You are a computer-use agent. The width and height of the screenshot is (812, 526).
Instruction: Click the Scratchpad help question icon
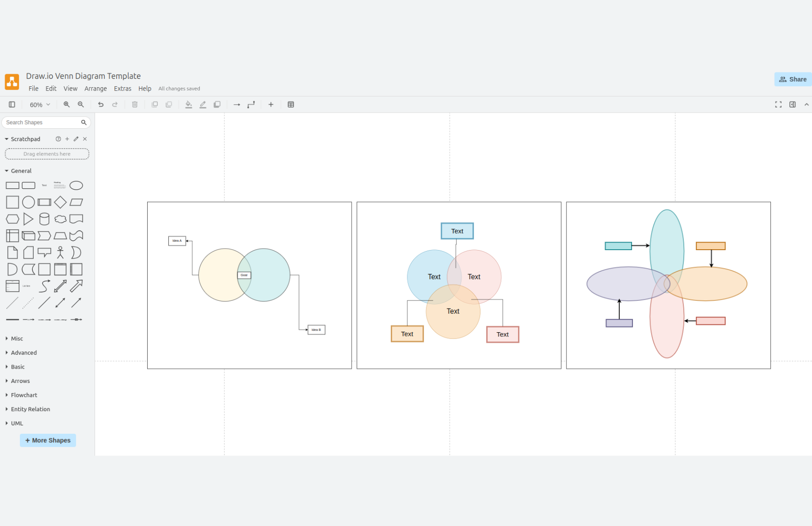pyautogui.click(x=58, y=139)
